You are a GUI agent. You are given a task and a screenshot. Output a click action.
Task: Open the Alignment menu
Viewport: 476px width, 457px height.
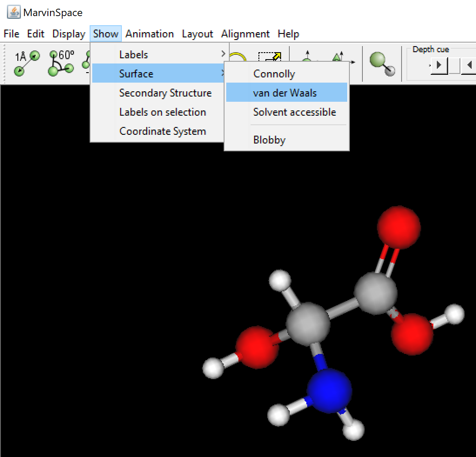click(x=245, y=34)
